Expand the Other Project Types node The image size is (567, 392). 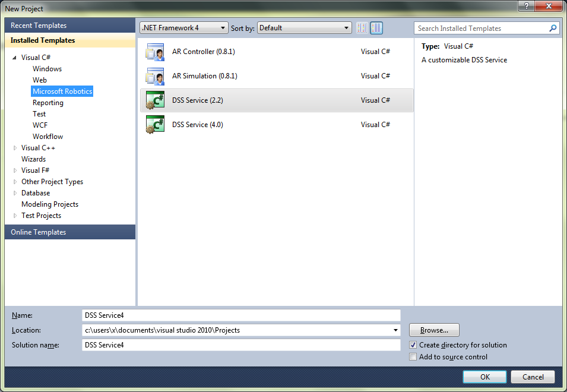pyautogui.click(x=15, y=182)
